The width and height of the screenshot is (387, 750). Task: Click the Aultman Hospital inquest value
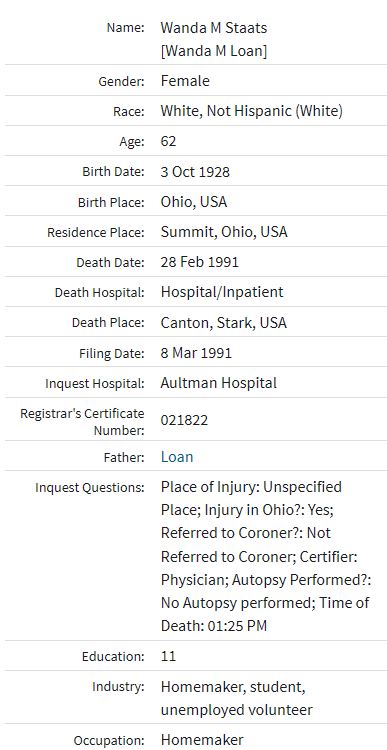coord(219,383)
